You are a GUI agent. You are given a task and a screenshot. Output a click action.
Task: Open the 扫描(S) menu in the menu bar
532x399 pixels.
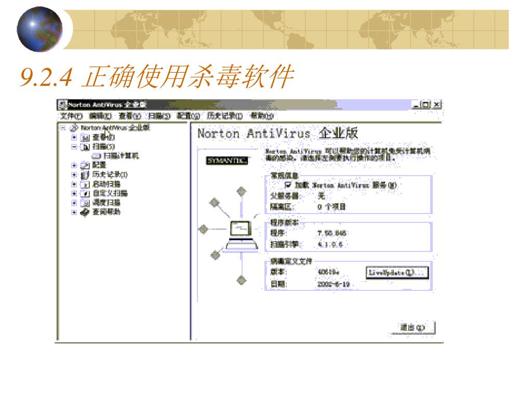point(159,116)
